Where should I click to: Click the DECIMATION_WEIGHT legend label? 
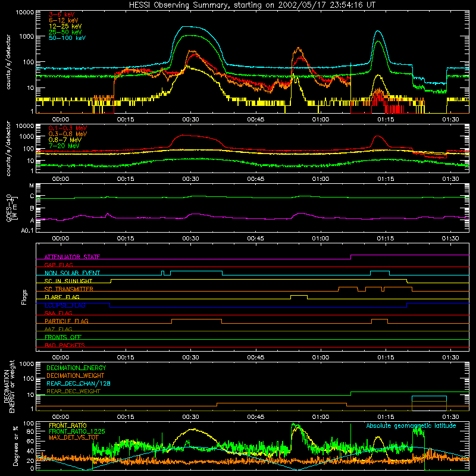coord(76,375)
